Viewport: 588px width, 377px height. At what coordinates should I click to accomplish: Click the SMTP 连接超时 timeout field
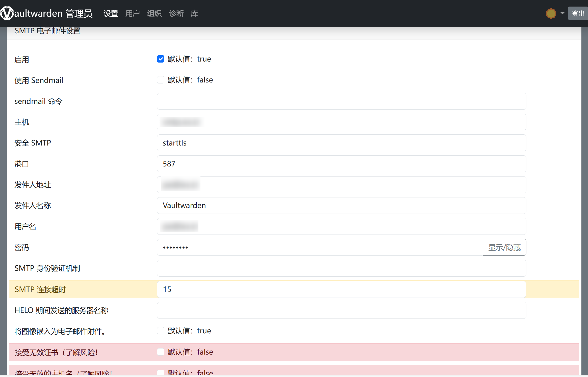click(341, 289)
